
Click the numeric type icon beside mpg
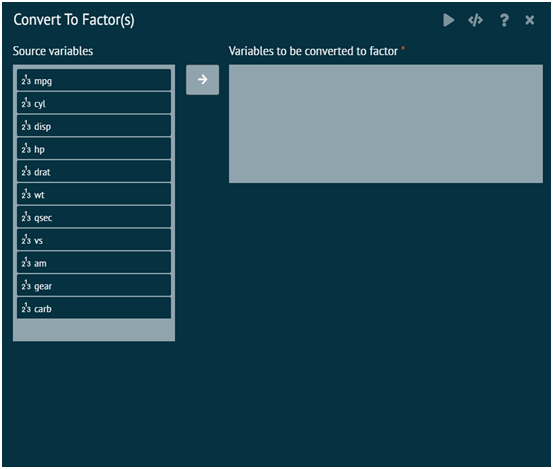[26, 80]
